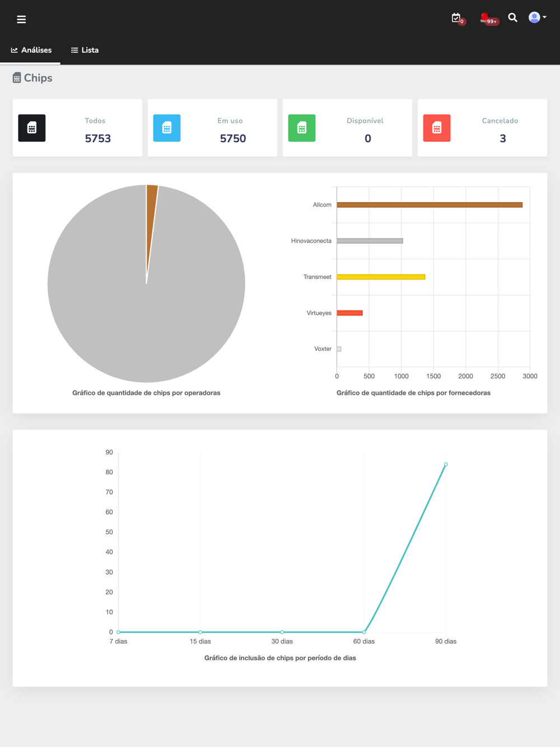Click the 'Voxter' axis label
The width and height of the screenshot is (560, 747).
tap(323, 349)
